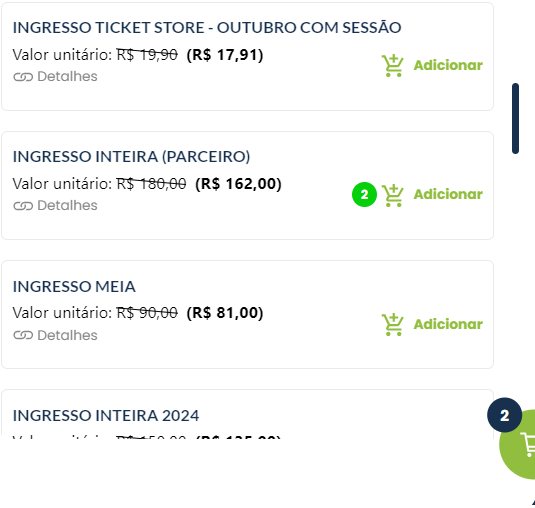Viewport: 535px width, 508px height.
Task: Open Detalhes for Ingresso Meia
Action: pos(67,335)
